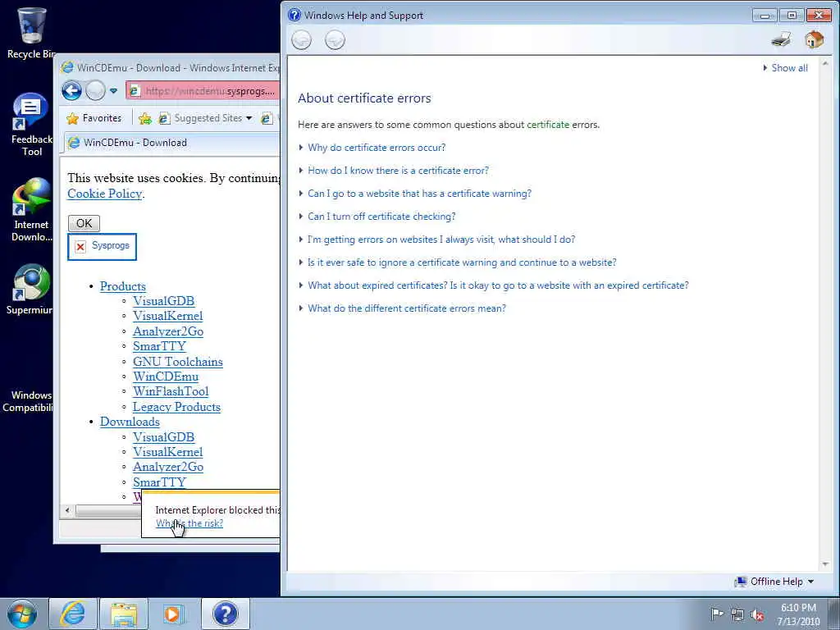
Task: Open Action Center flag tray icon
Action: (x=716, y=614)
